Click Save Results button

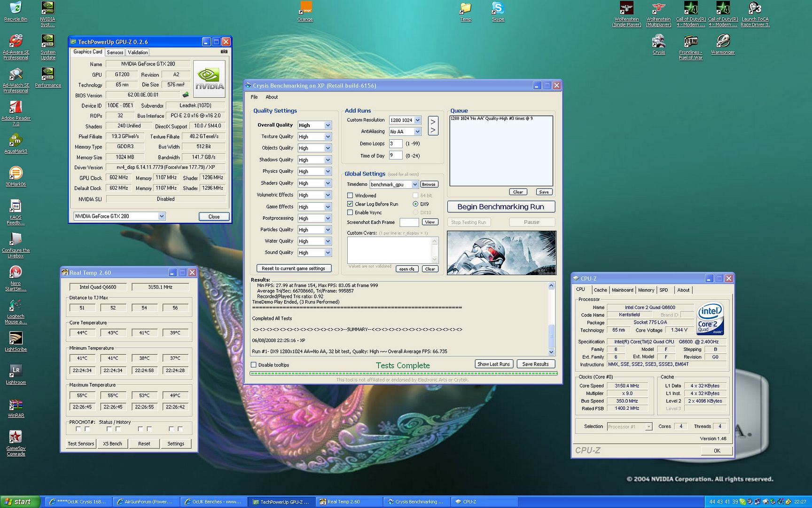click(x=536, y=364)
